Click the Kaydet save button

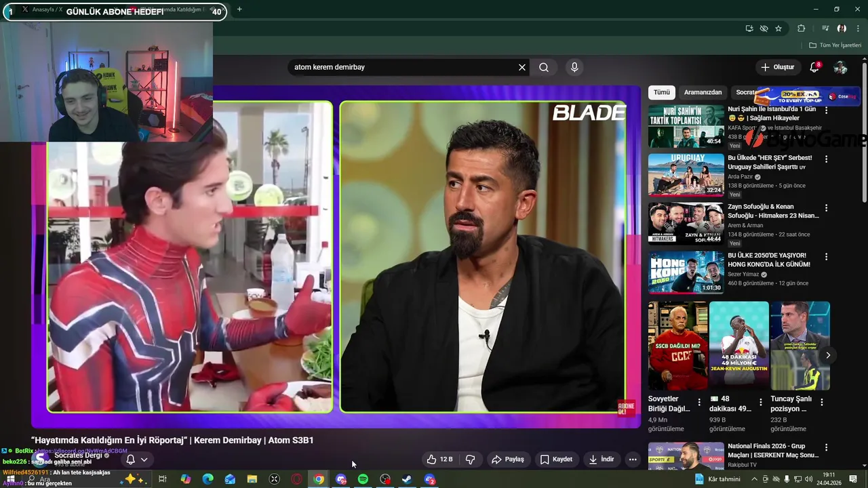point(556,460)
